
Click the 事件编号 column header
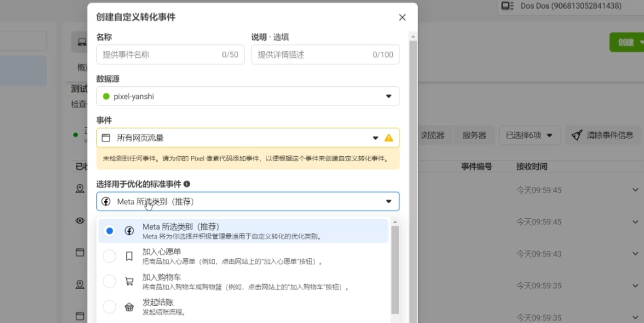476,167
